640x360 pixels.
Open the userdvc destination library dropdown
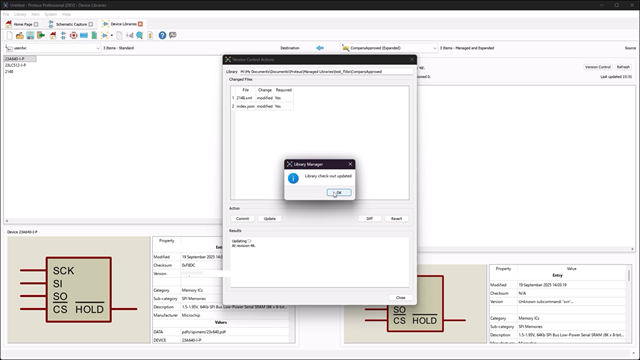click(53, 48)
